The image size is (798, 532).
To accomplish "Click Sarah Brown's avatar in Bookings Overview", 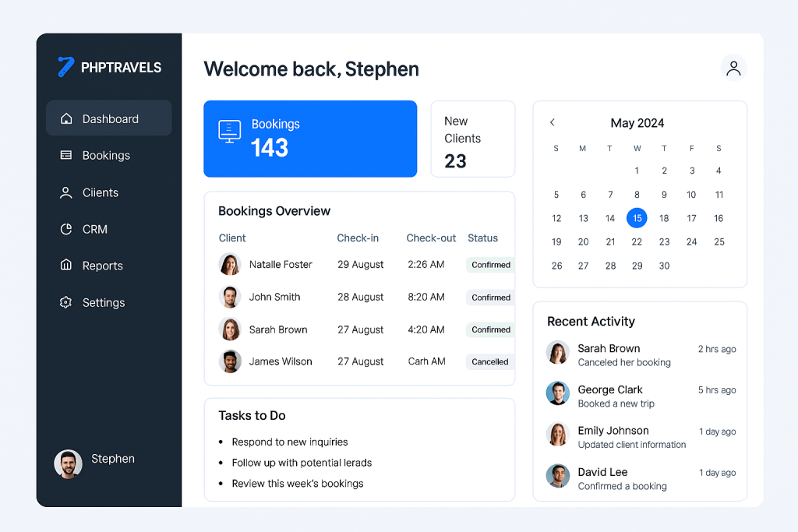I will (230, 329).
